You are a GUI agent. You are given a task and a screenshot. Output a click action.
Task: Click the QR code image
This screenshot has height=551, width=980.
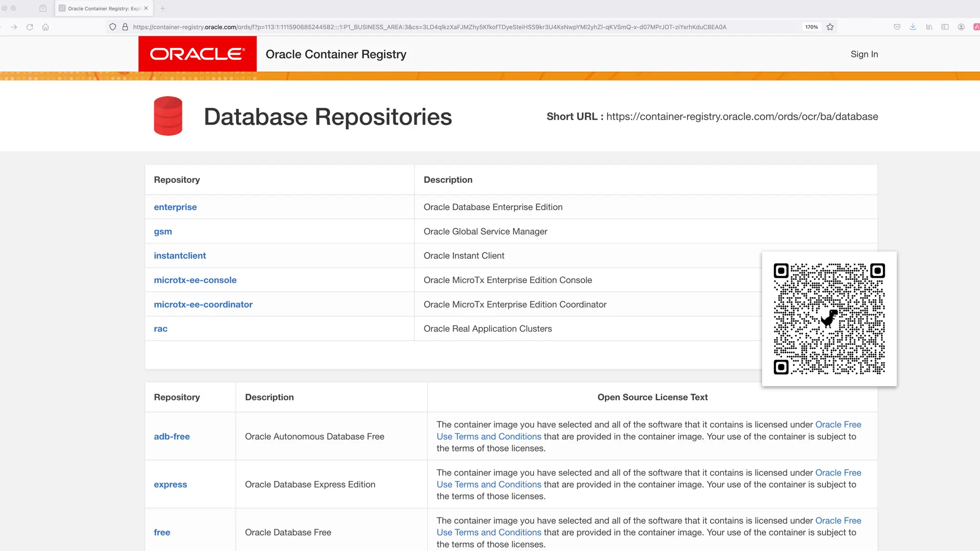(829, 319)
